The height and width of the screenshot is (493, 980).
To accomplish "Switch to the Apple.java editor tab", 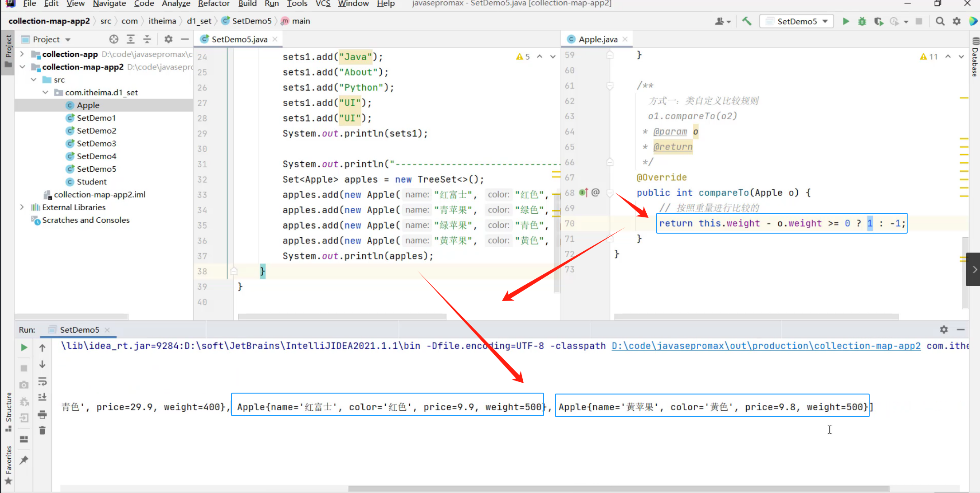I will [597, 39].
